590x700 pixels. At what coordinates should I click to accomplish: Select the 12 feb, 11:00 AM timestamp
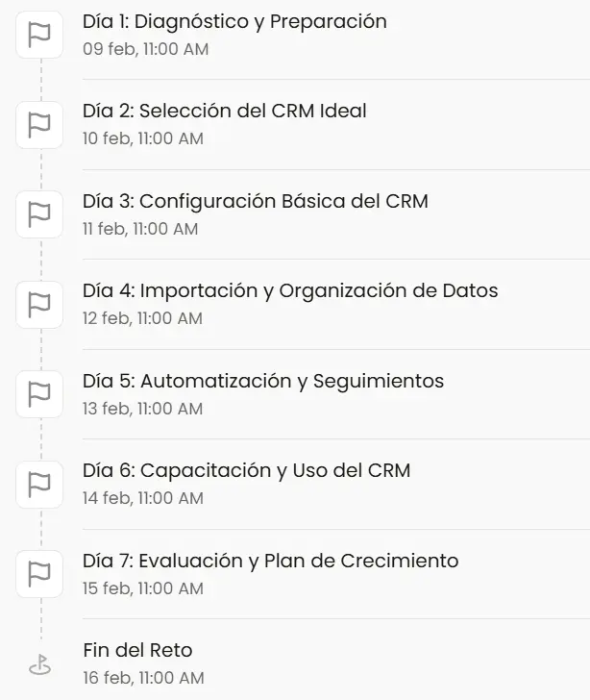142,318
